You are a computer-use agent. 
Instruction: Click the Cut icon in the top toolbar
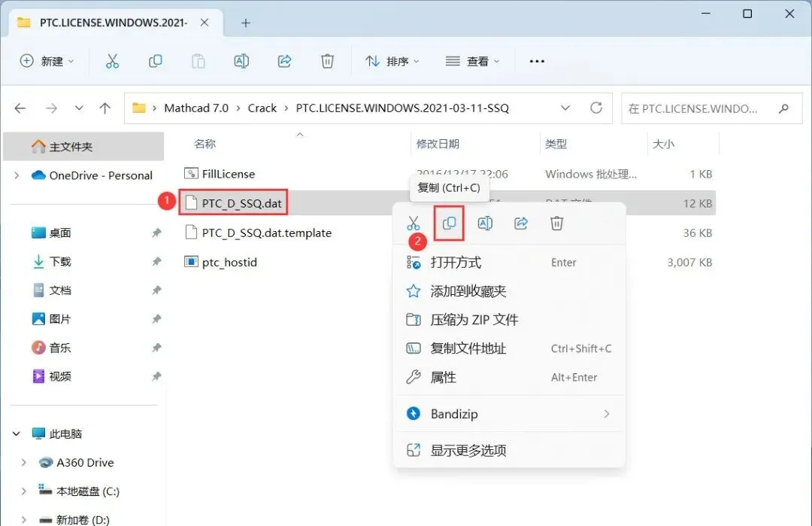[112, 61]
